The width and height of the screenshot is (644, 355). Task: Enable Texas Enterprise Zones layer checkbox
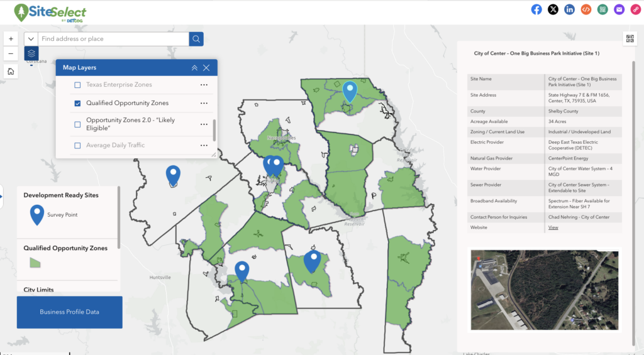(77, 85)
